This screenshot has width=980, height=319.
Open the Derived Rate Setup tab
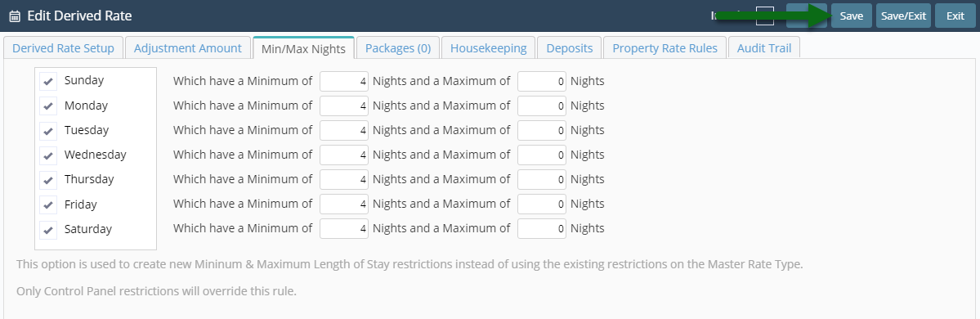pos(63,48)
